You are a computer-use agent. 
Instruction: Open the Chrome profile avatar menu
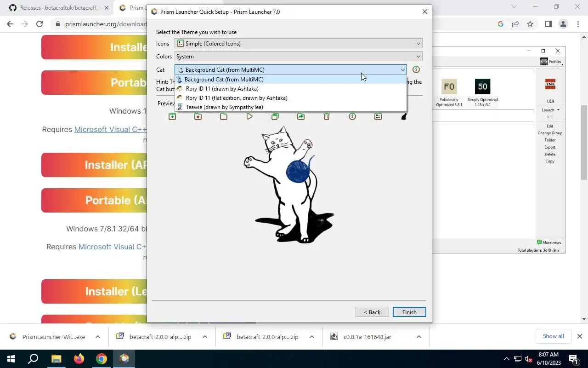563,24
